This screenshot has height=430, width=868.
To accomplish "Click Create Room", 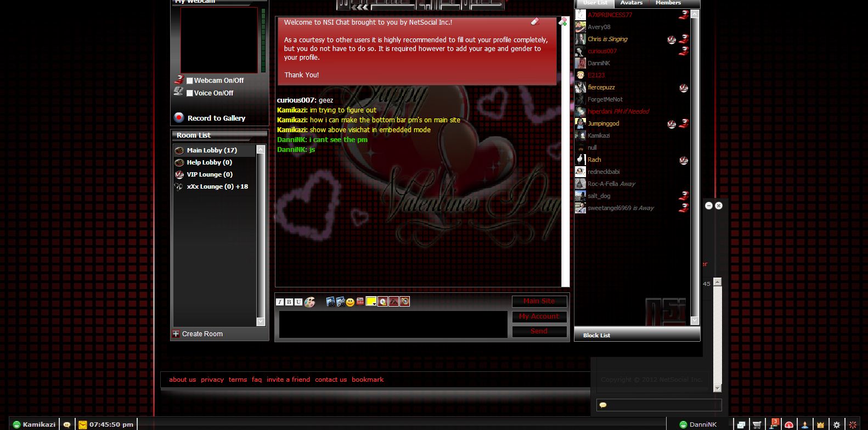I will tap(202, 334).
